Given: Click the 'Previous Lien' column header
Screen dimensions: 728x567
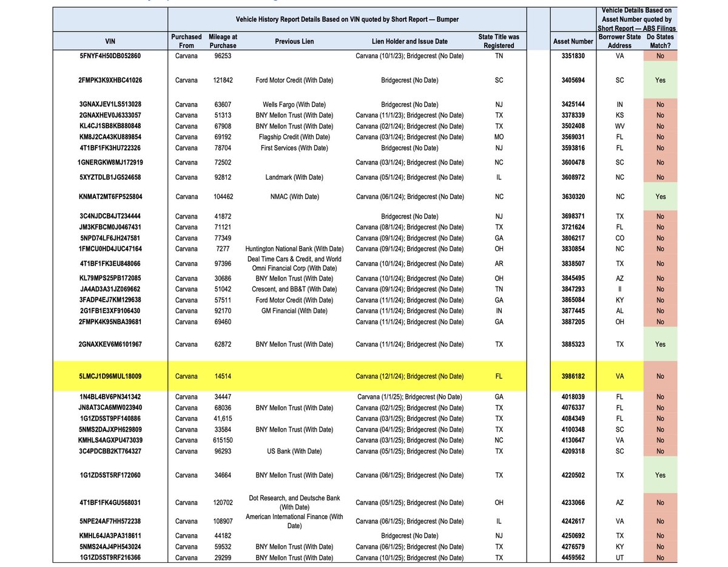Looking at the screenshot, I should [x=294, y=41].
